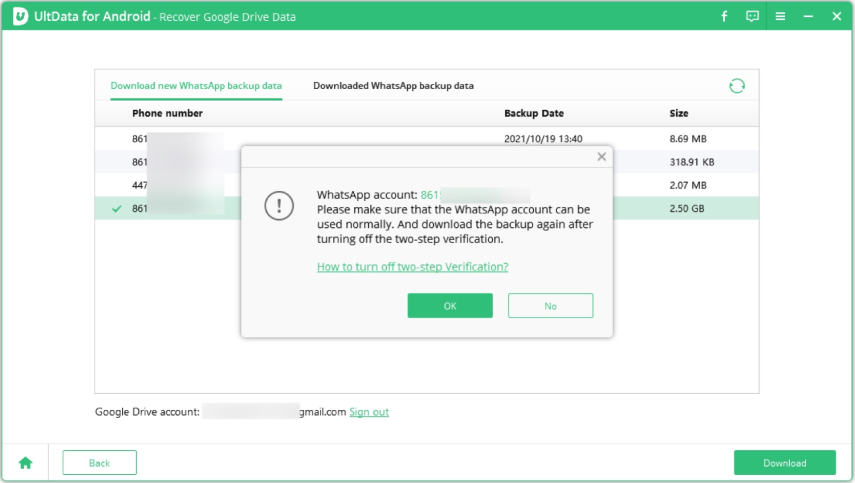This screenshot has height=483, width=855.
Task: Click the Size column header
Action: click(679, 113)
